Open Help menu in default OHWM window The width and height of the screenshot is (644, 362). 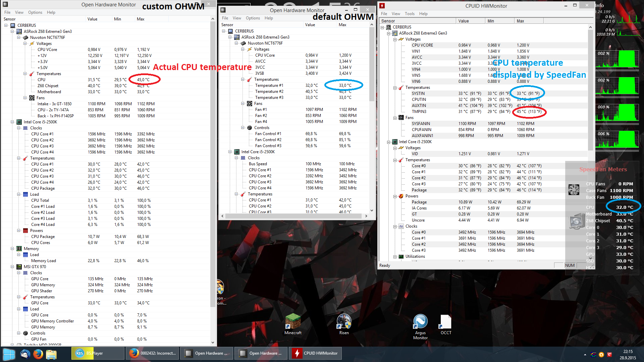pos(269,18)
